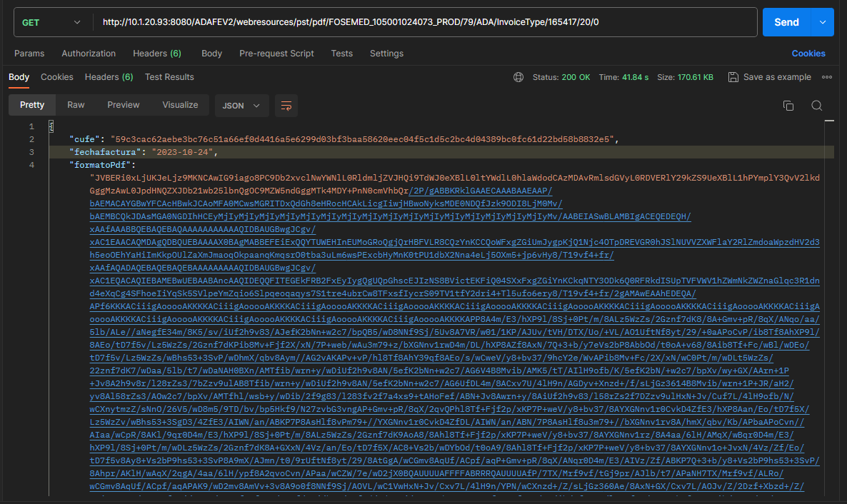Open the more options ellipsis menu
This screenshot has width=847, height=504.
tap(827, 77)
